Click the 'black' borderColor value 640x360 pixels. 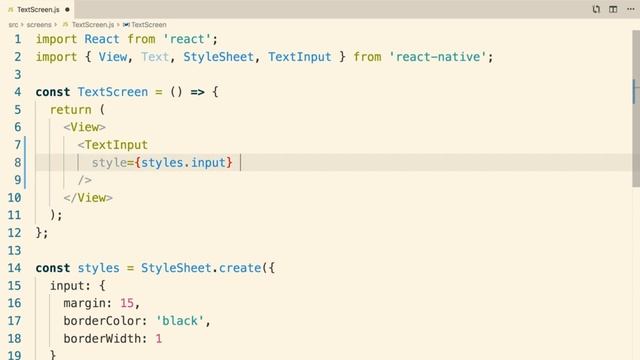(x=180, y=321)
